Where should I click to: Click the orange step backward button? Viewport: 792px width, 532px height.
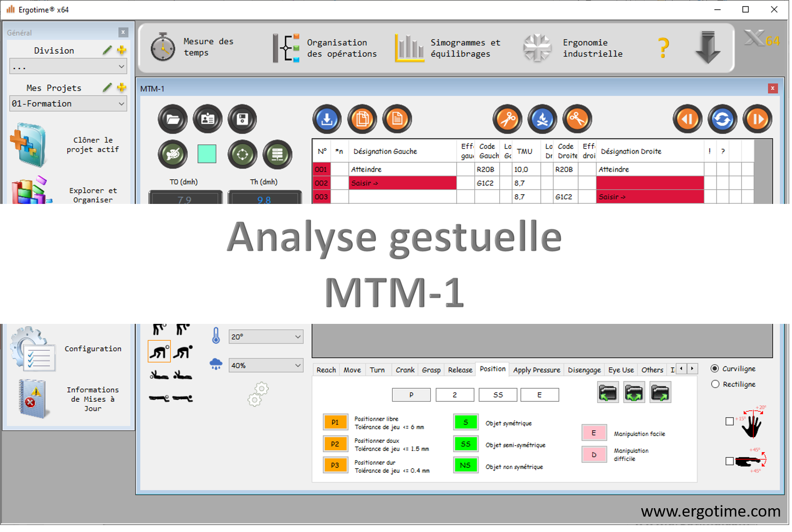(x=688, y=119)
